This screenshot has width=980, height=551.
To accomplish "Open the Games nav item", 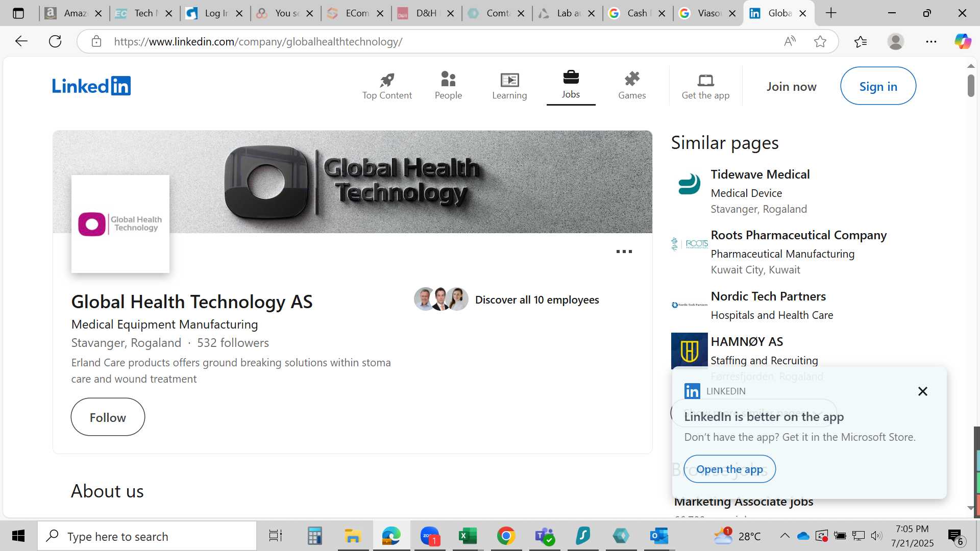I will [x=632, y=86].
